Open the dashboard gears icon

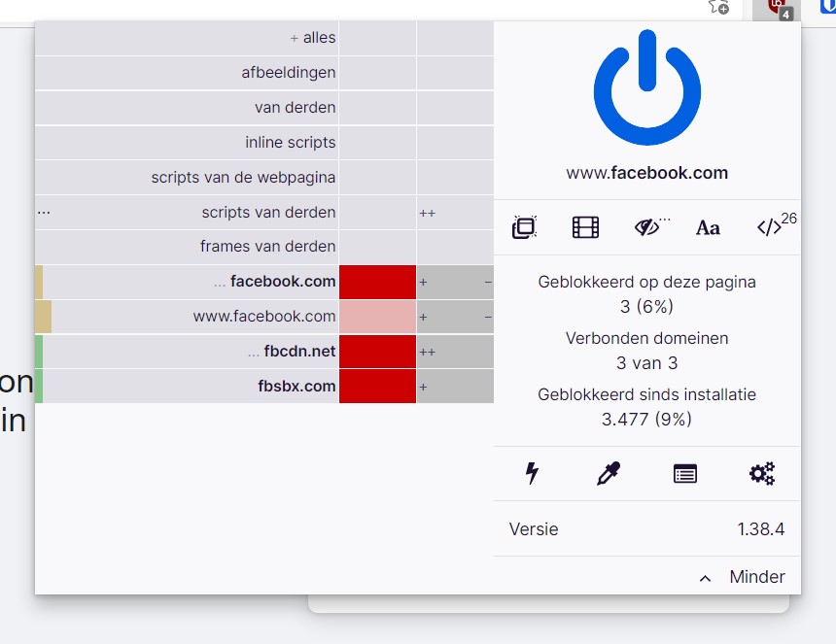(x=762, y=473)
